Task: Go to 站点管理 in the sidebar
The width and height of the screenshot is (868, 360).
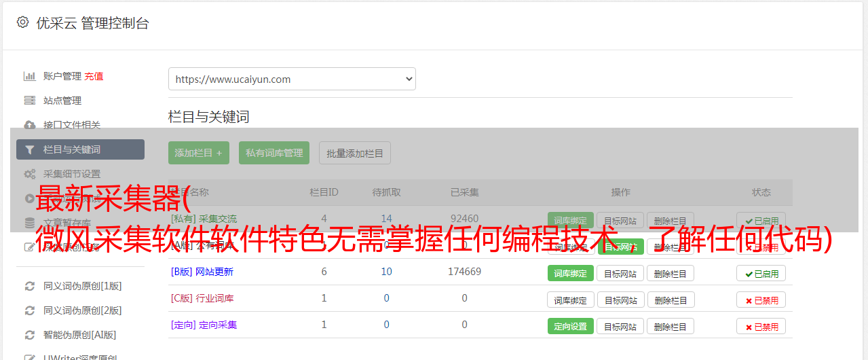Action: click(62, 101)
